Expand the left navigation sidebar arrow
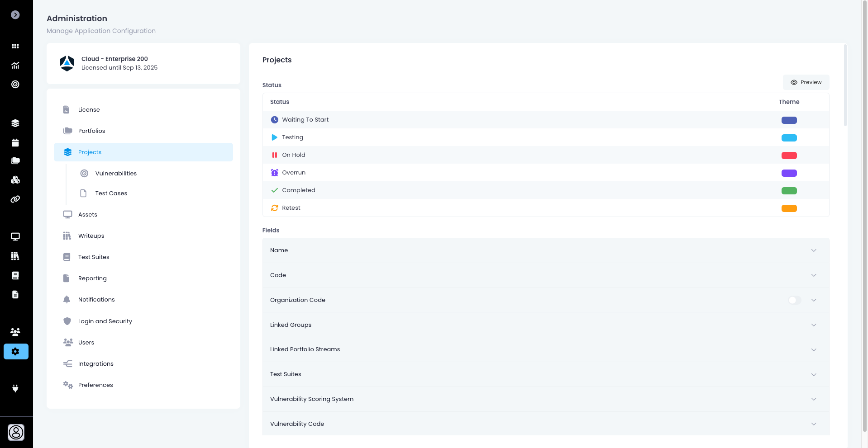 click(15, 15)
